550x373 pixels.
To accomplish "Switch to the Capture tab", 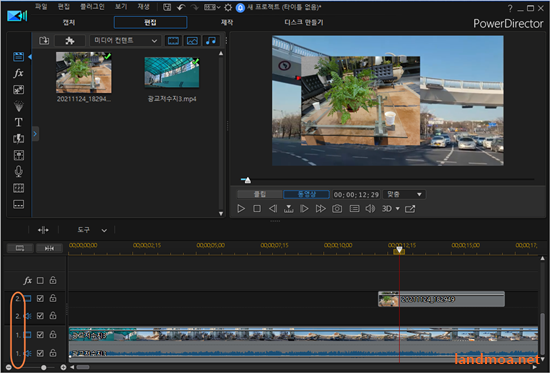I will click(x=69, y=22).
